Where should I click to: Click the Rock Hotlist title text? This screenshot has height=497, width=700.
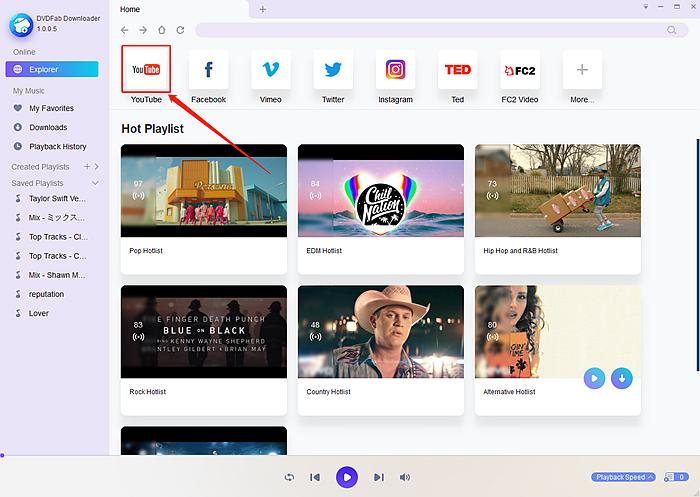[148, 392]
